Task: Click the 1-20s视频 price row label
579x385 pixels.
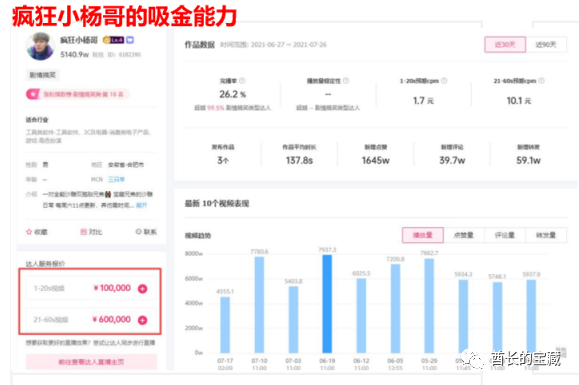Action: click(x=49, y=288)
